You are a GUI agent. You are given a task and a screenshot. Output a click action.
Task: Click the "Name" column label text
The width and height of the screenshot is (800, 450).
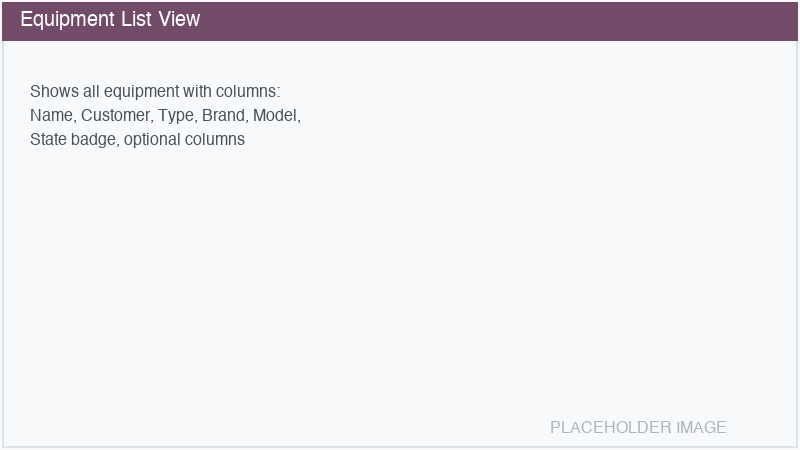(50, 115)
